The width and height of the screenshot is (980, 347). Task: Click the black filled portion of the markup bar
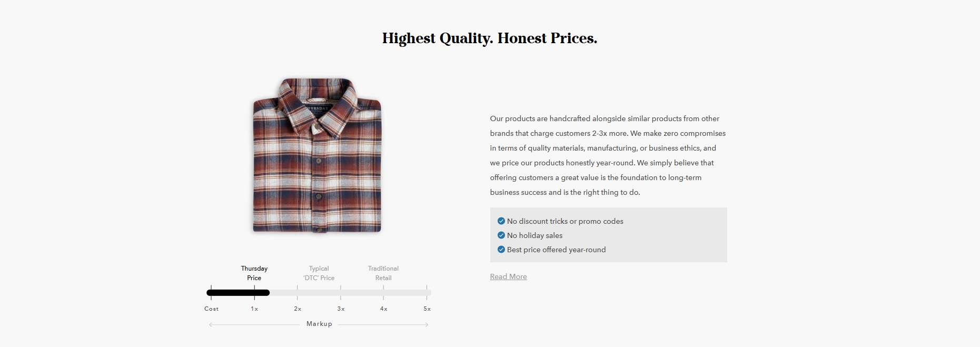pos(238,293)
